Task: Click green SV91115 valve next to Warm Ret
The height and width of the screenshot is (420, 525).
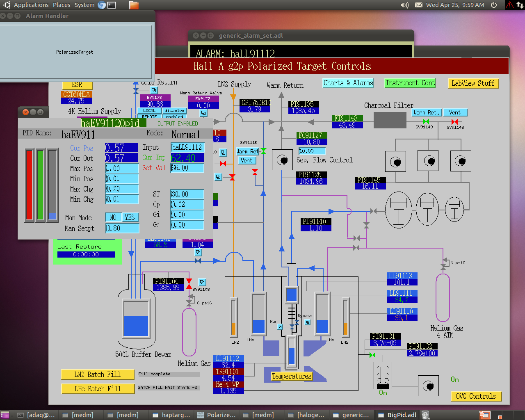Action: 263,151
